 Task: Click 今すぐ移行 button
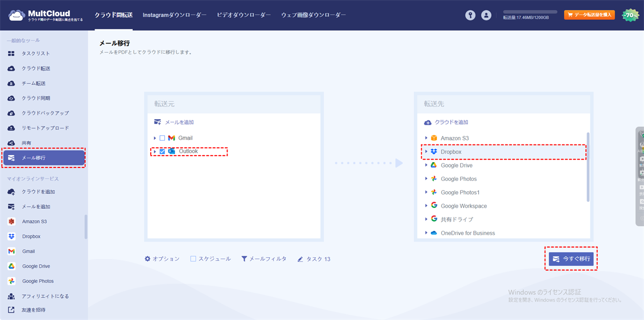tap(572, 259)
